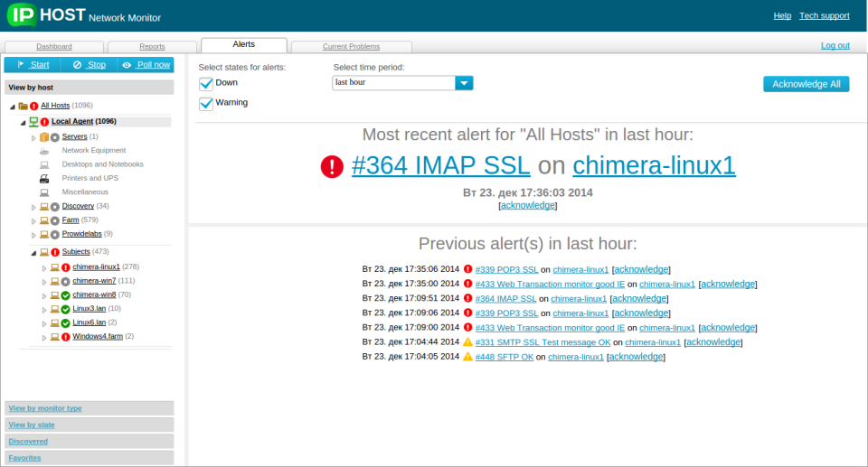Uncheck the Warning state checkbox
The width and height of the screenshot is (868, 467).
[x=206, y=104]
